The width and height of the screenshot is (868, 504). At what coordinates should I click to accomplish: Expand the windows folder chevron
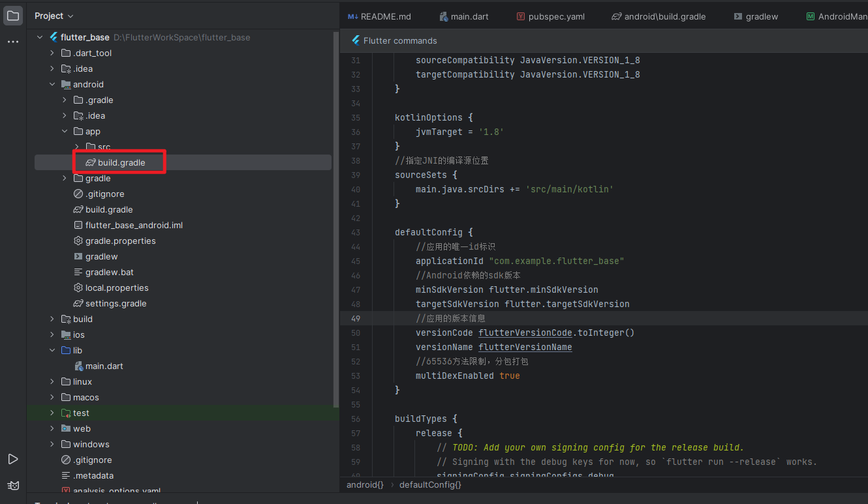tap(52, 444)
